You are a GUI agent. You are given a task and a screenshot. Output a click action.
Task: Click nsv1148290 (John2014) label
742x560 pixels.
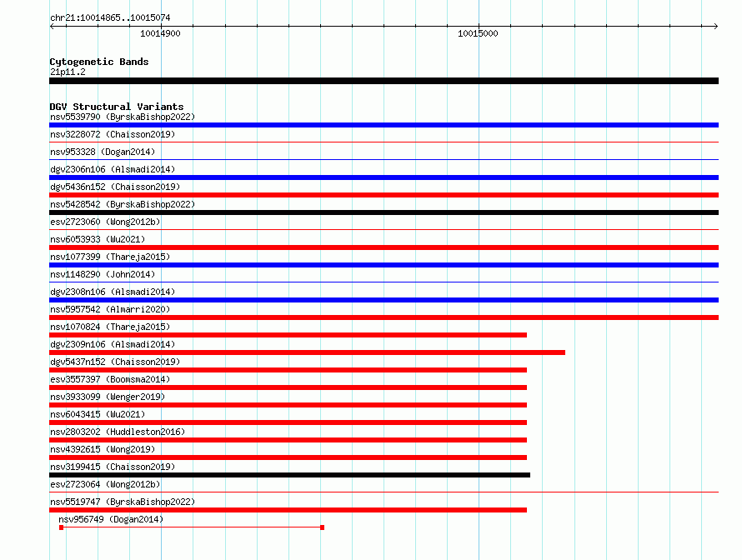pos(103,274)
